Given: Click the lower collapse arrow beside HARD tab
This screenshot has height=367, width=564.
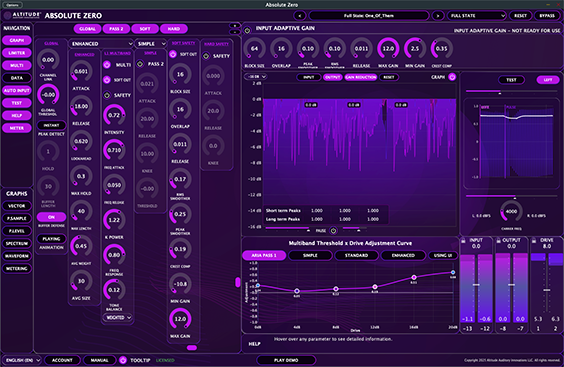Looking at the screenshot, I should [235, 32].
